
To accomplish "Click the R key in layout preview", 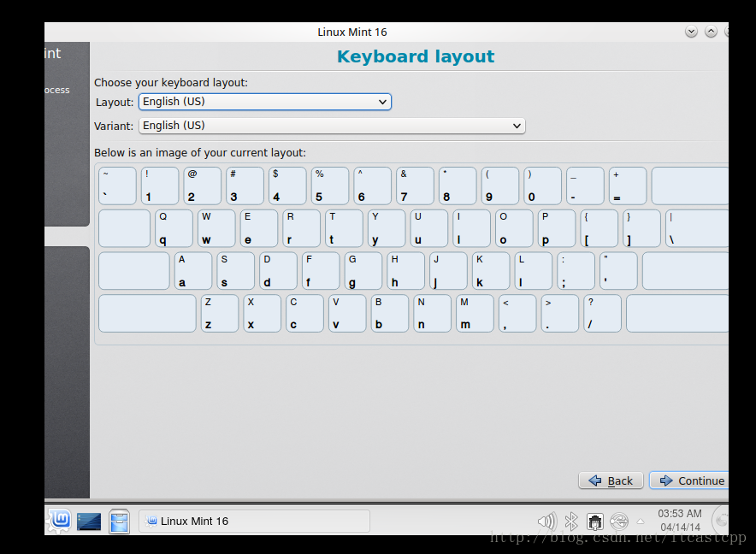I will click(x=301, y=228).
